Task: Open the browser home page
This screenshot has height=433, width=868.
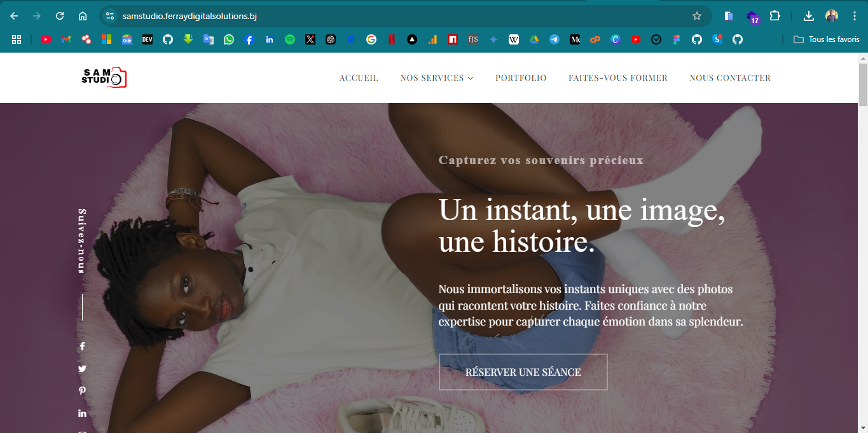Action: 83,16
